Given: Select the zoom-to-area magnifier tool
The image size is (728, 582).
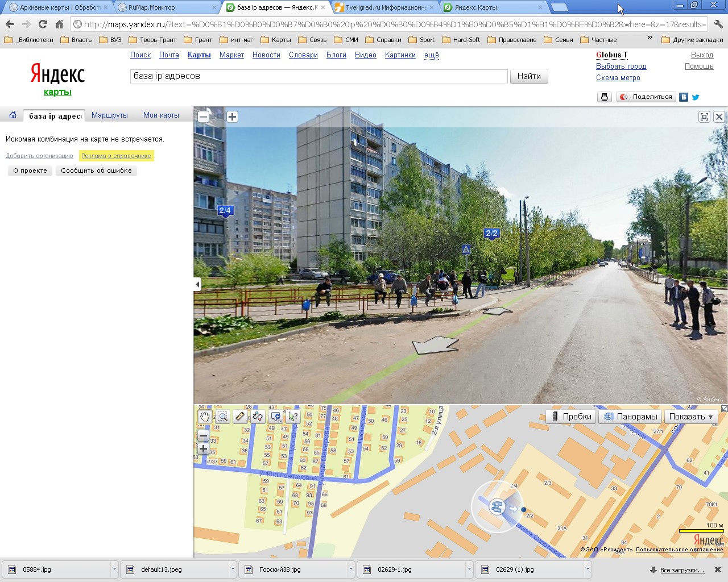Looking at the screenshot, I should (x=222, y=417).
